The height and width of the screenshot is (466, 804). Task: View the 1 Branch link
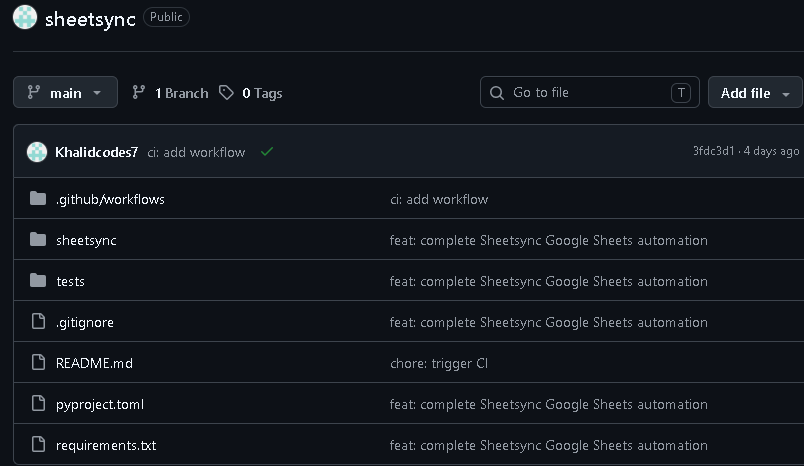point(182,93)
